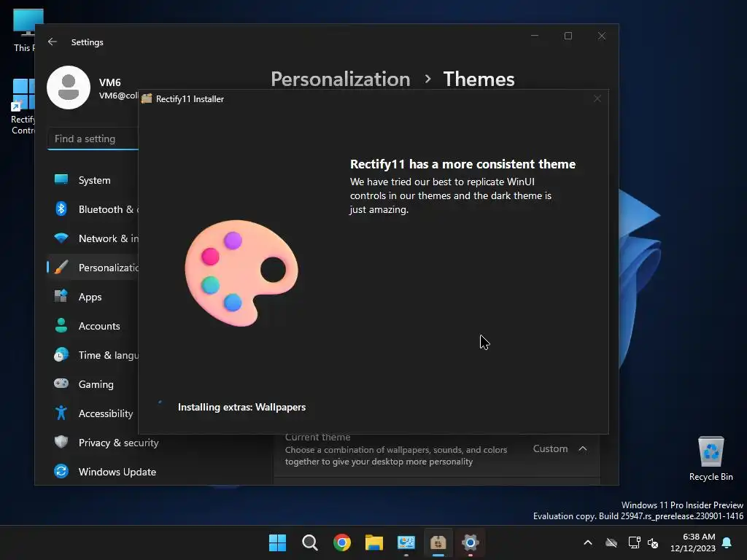Open File Explorer from taskbar

tap(374, 542)
